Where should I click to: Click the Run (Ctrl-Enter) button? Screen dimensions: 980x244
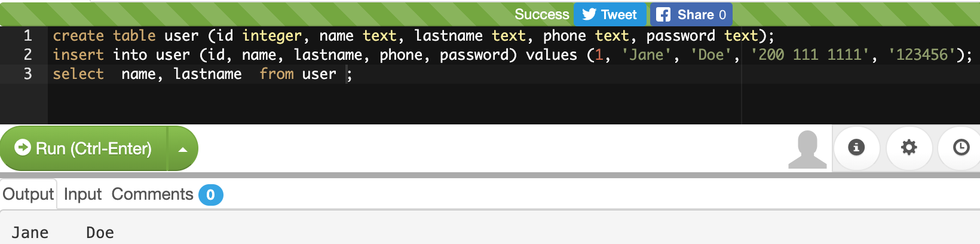(84, 148)
